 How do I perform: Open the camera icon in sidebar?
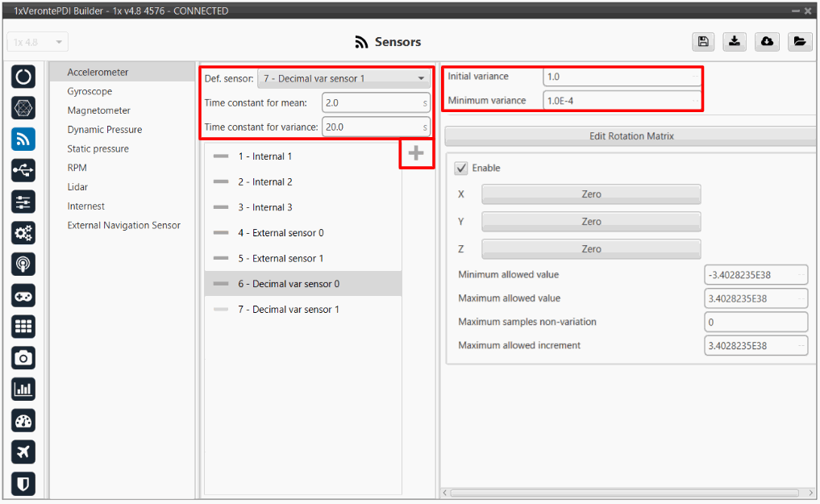pos(23,358)
